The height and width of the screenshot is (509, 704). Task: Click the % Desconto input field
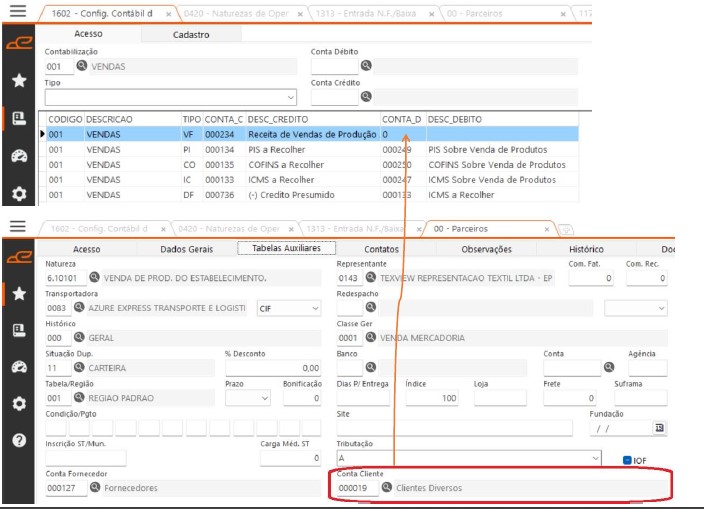point(273,368)
